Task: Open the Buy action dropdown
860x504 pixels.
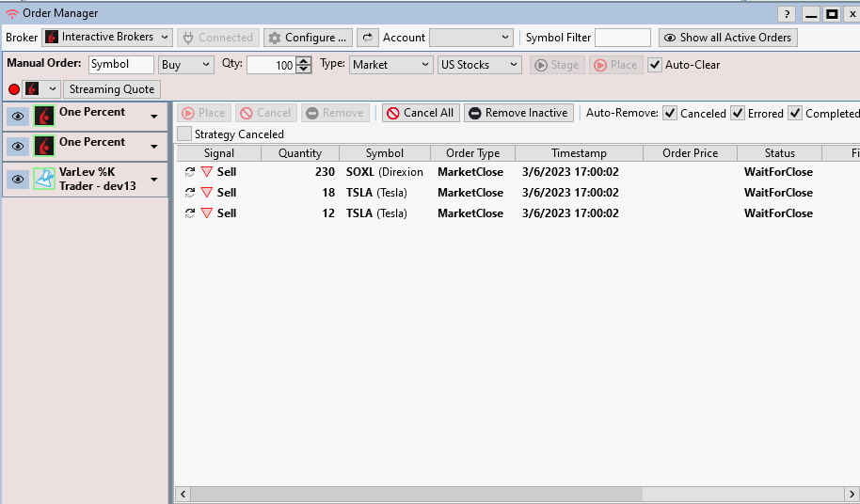Action: click(x=186, y=65)
